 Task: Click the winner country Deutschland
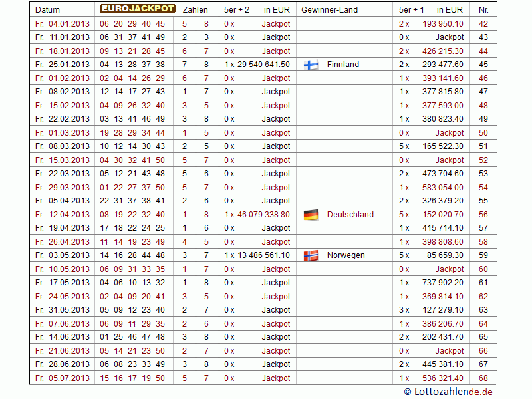[350, 215]
